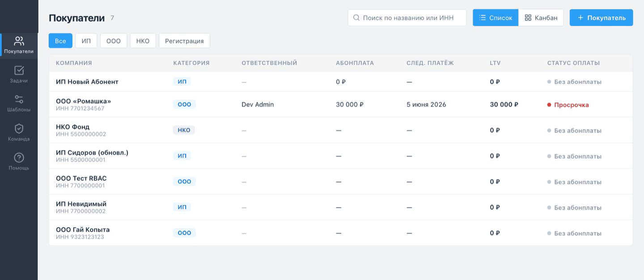The width and height of the screenshot is (644, 280).
Task: Open ИП Сидоров (обновл.) company
Action: click(92, 152)
